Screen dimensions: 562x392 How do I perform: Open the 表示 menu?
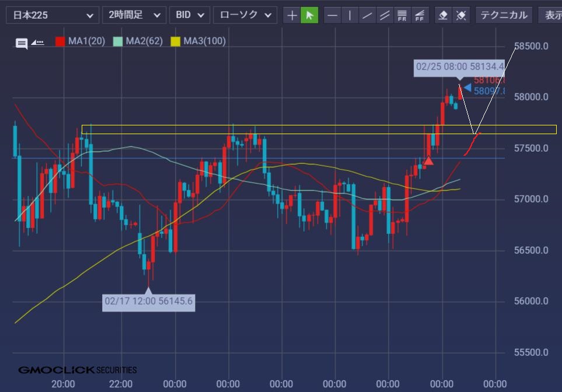pos(551,15)
